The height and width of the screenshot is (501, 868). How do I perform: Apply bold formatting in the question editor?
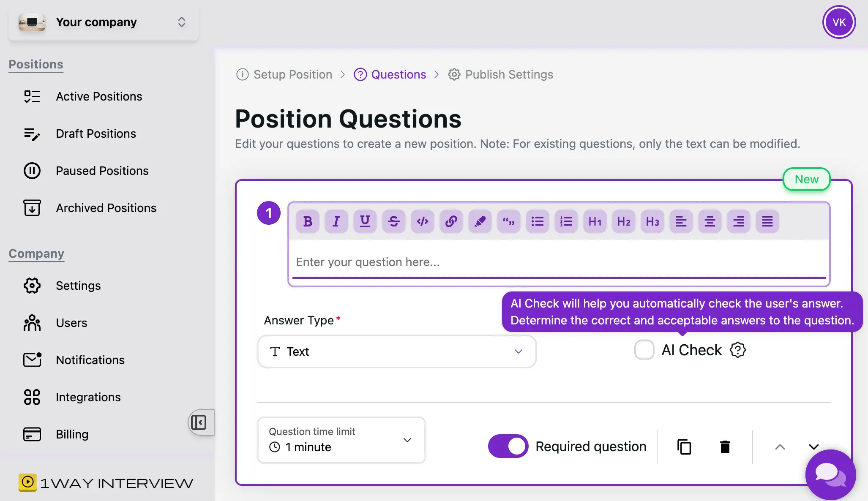pyautogui.click(x=308, y=221)
